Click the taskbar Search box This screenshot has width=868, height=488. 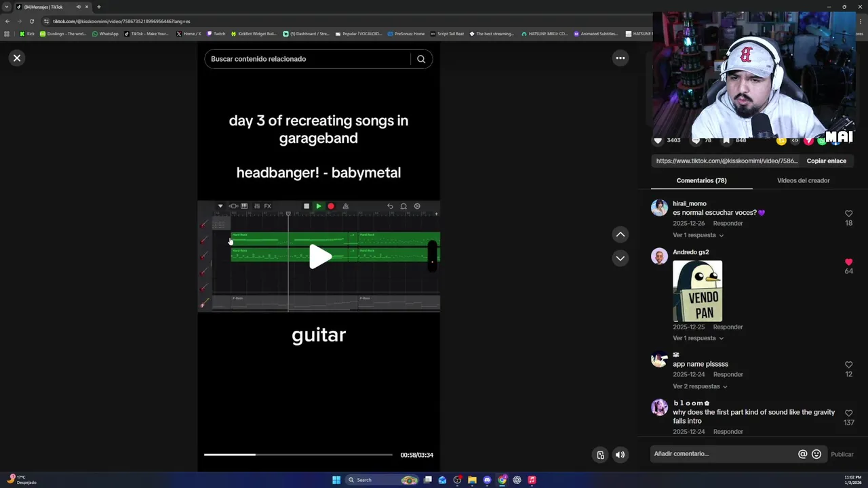point(383,480)
